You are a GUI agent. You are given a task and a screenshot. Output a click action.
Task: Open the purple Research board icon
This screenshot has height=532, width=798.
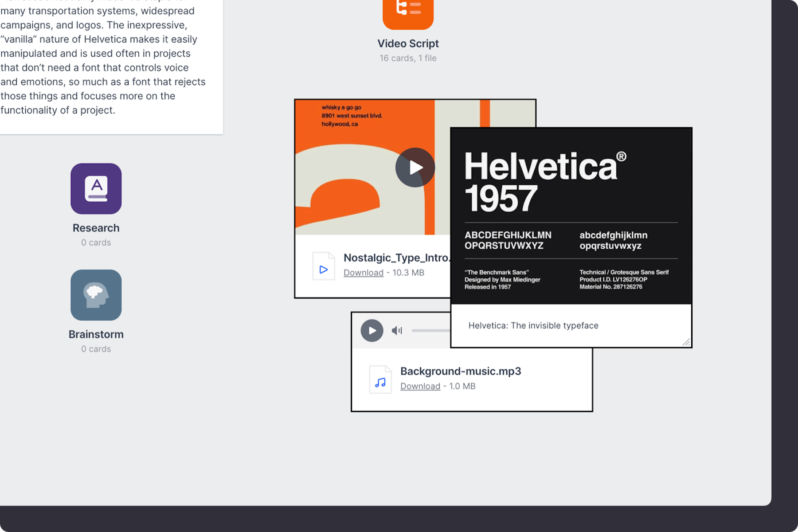tap(96, 188)
